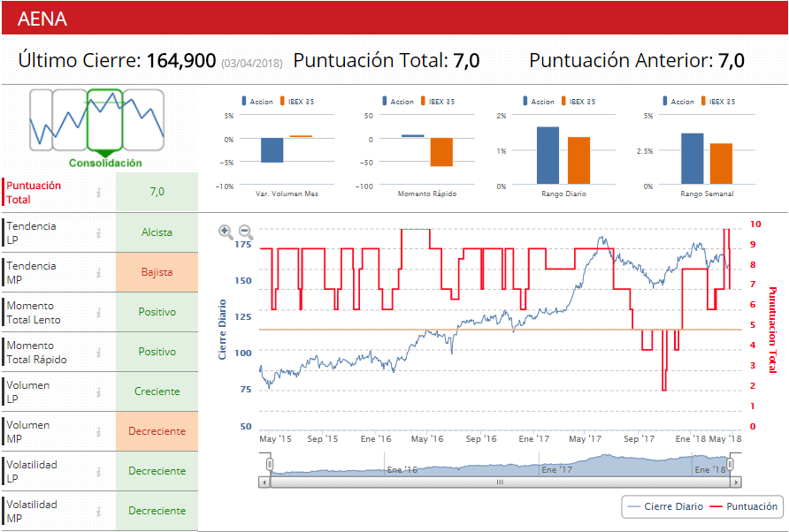Screen dimensions: 789x532
Task: Open info icon for Tendencia LP
Action: pyautogui.click(x=99, y=232)
